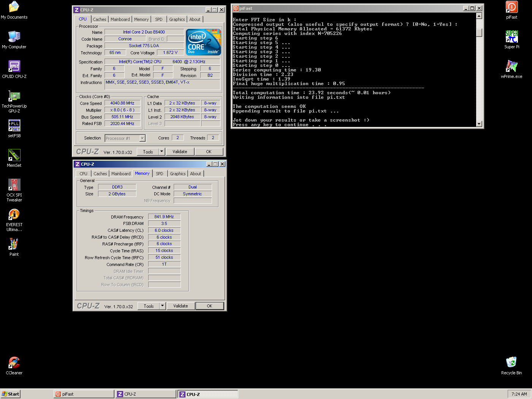Click Tools button in bottom CPU-Z window
The image size is (532, 399).
pyautogui.click(x=149, y=306)
